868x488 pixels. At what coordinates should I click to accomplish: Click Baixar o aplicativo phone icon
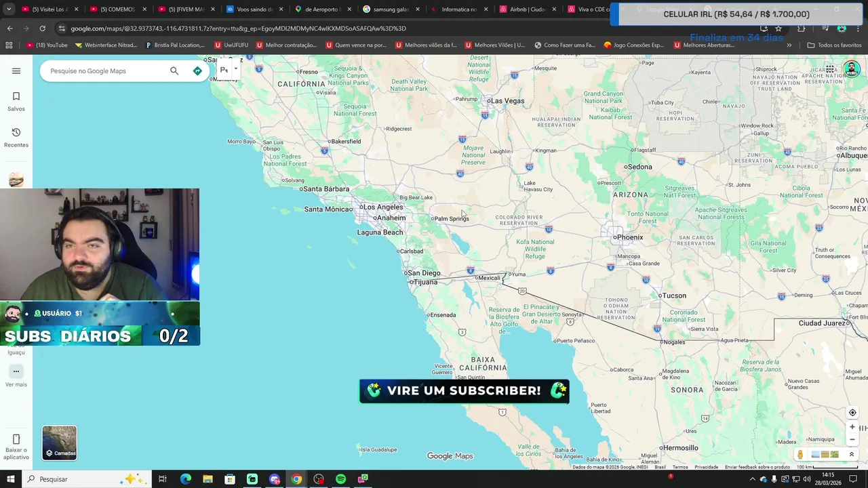pos(16,439)
